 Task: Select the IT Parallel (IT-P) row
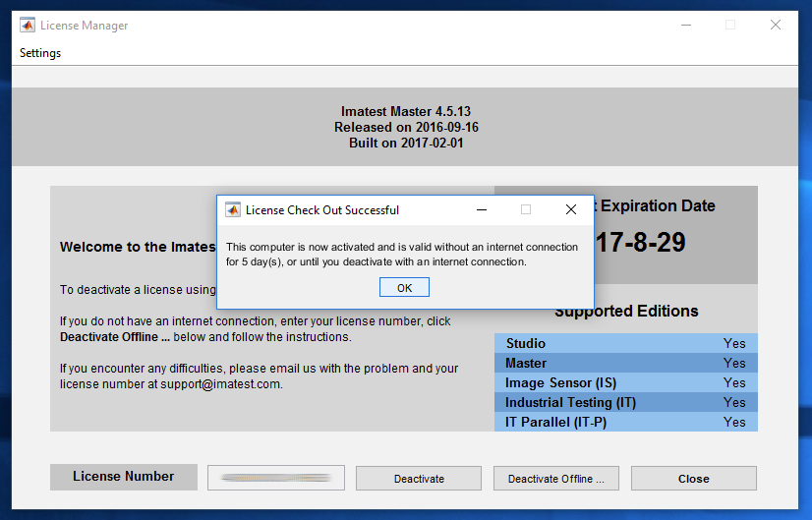click(625, 422)
